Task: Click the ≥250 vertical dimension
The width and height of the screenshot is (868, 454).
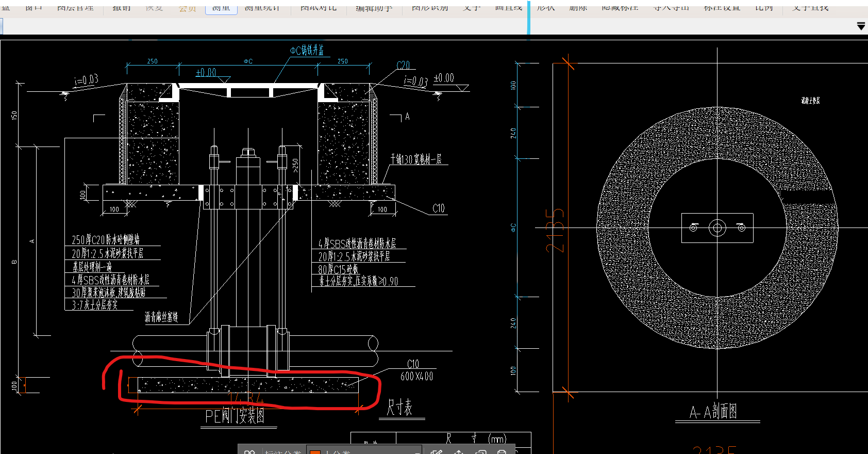Action: click(x=295, y=165)
